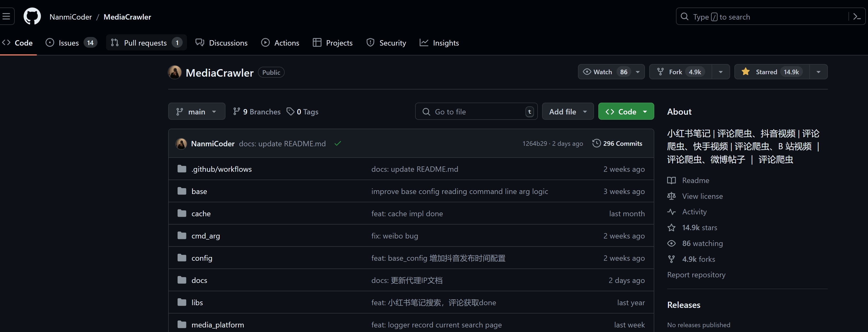
Task: Click the commit history clock icon
Action: (x=596, y=143)
